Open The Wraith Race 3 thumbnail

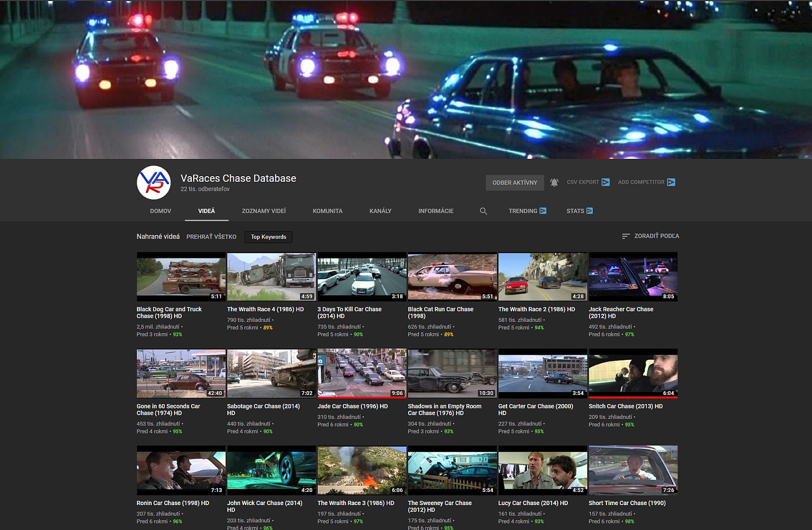362,471
